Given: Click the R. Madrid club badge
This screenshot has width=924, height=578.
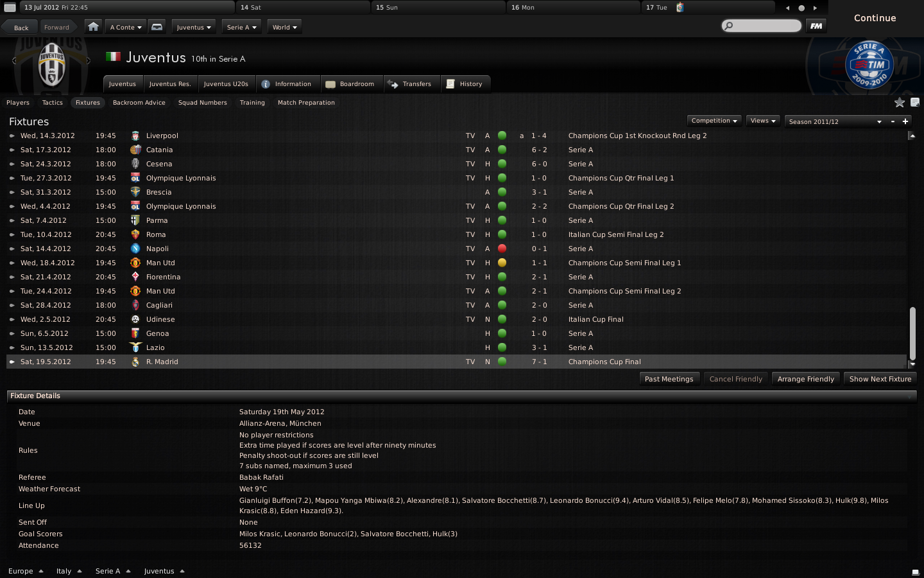Looking at the screenshot, I should point(135,362).
